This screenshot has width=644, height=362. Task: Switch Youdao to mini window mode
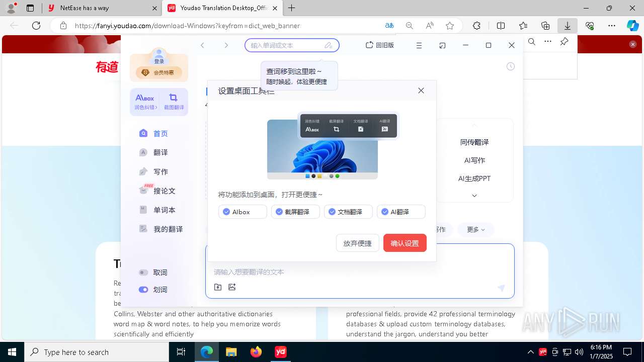[442, 45]
